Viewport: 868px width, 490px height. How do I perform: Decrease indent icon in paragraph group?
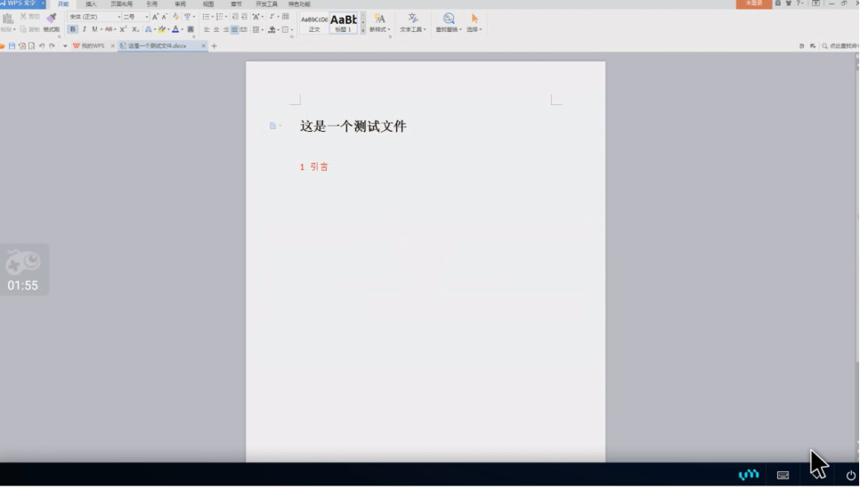pyautogui.click(x=235, y=17)
